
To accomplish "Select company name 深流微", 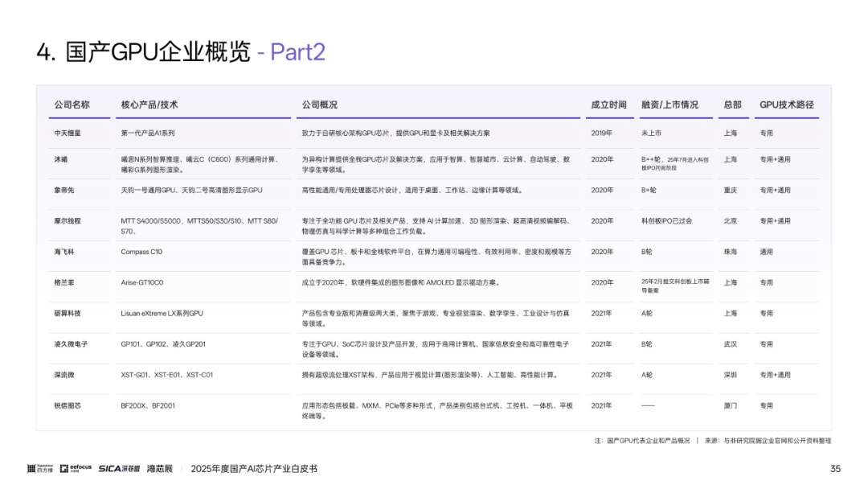I will [64, 375].
